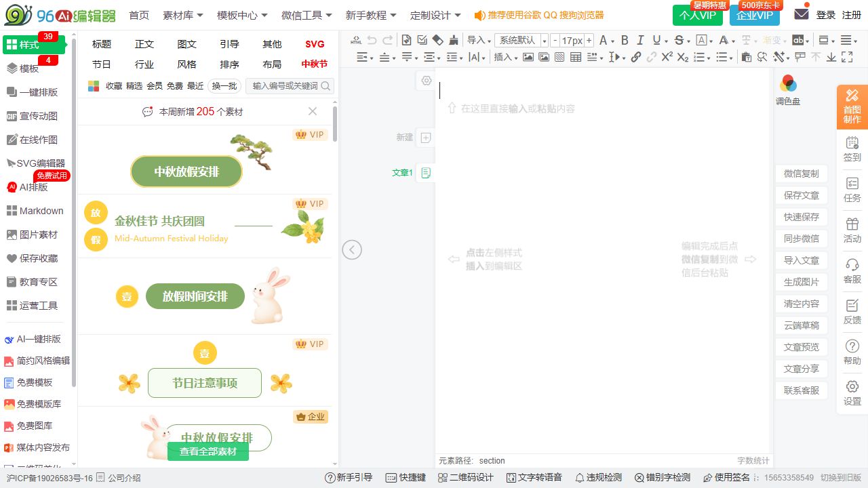Screen dimensions: 868x488
Task: Click the 首图制作 cover maker button
Action: [x=852, y=107]
